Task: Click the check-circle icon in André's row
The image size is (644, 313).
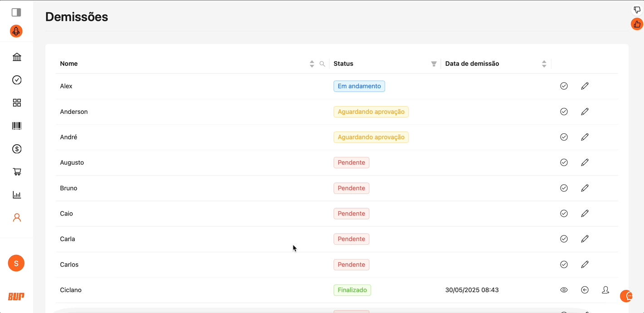Action: [564, 137]
